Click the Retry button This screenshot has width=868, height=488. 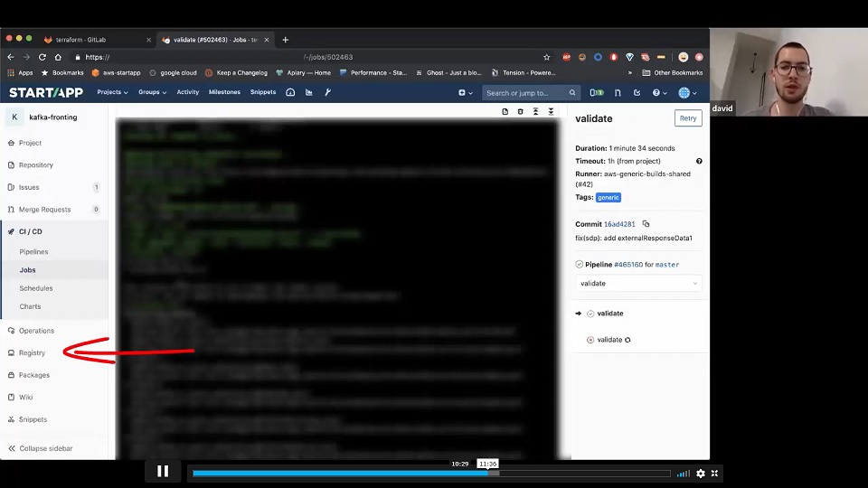[687, 118]
